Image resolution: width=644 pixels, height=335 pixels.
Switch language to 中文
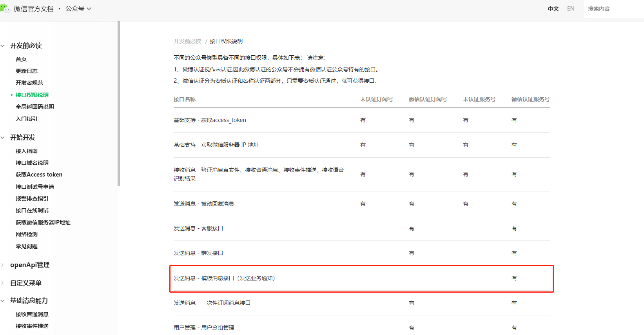point(553,9)
